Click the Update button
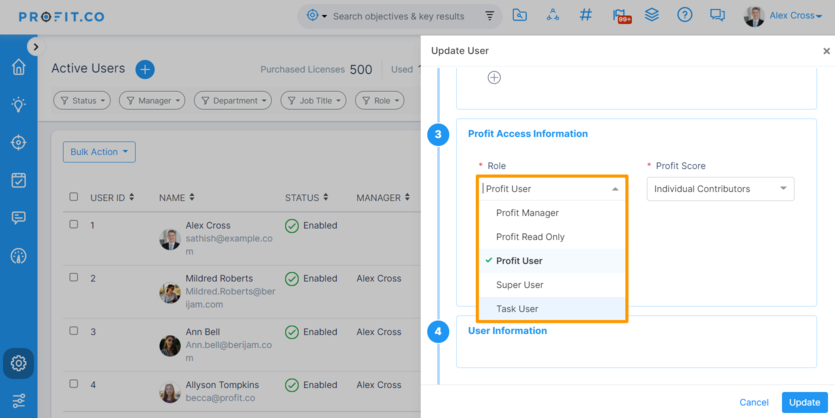Viewport: 835px width, 418px height. 804,403
